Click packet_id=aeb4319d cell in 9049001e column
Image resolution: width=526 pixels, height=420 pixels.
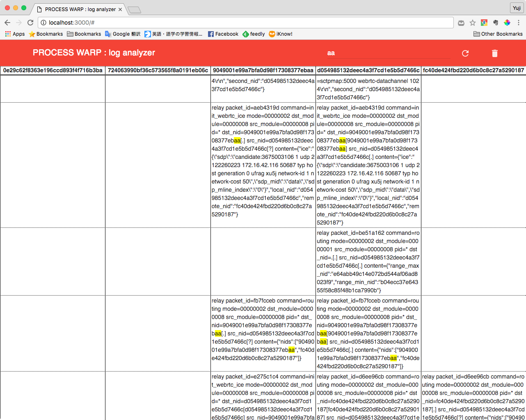click(x=263, y=165)
